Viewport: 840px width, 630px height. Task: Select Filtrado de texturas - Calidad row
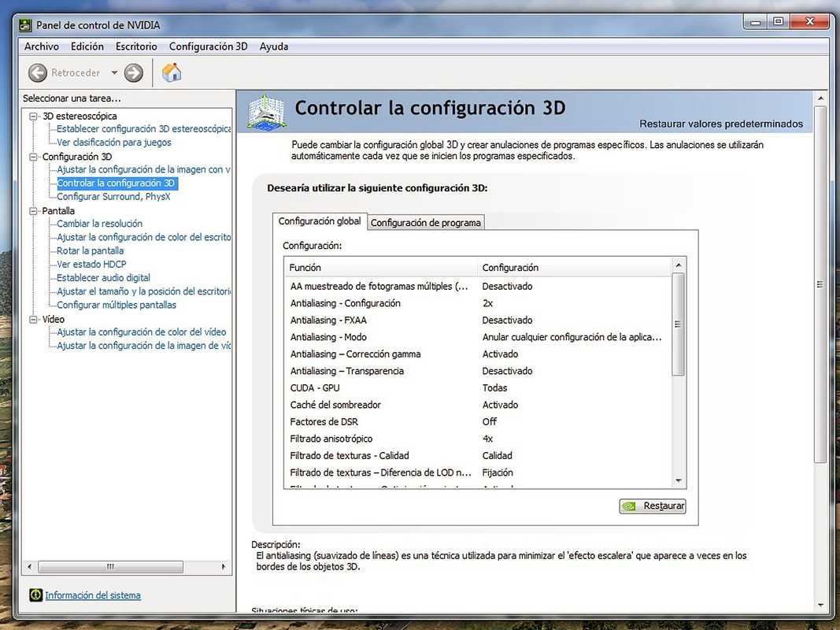(478, 456)
